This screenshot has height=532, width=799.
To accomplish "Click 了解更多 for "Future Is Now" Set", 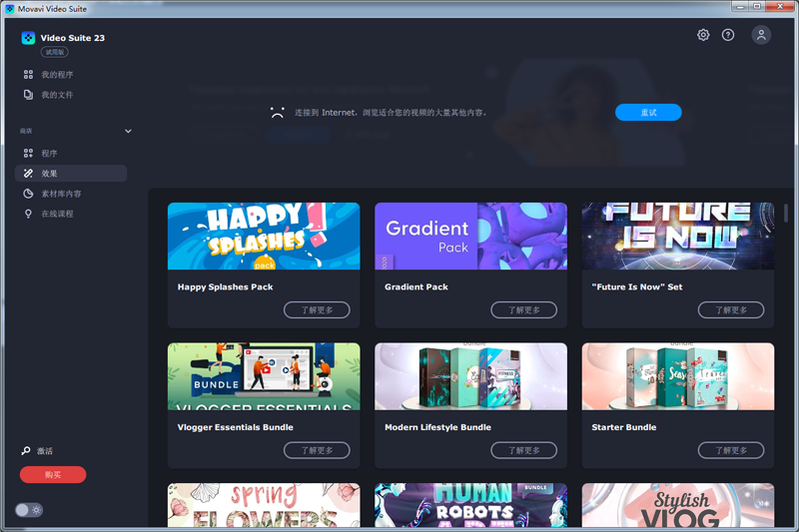I will click(731, 310).
